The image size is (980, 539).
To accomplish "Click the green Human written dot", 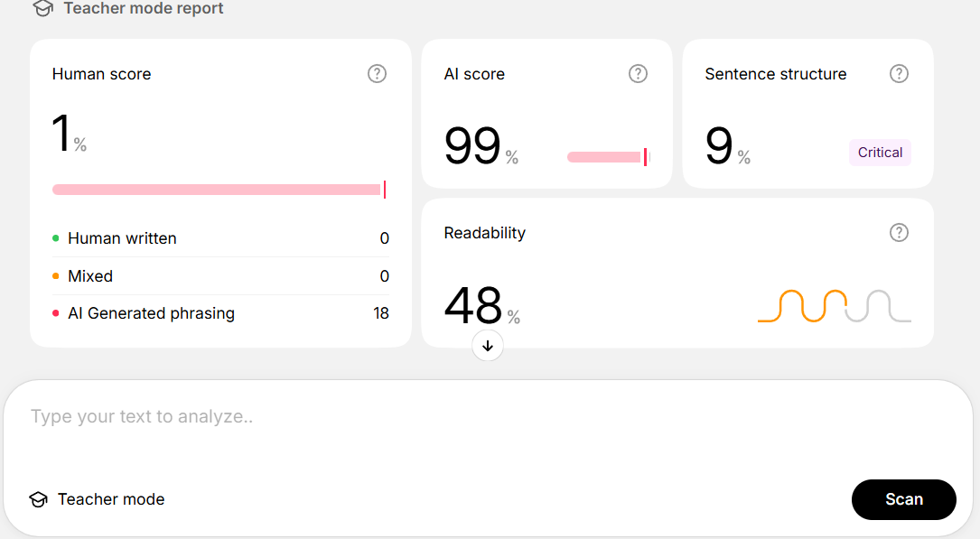I will pyautogui.click(x=56, y=238).
